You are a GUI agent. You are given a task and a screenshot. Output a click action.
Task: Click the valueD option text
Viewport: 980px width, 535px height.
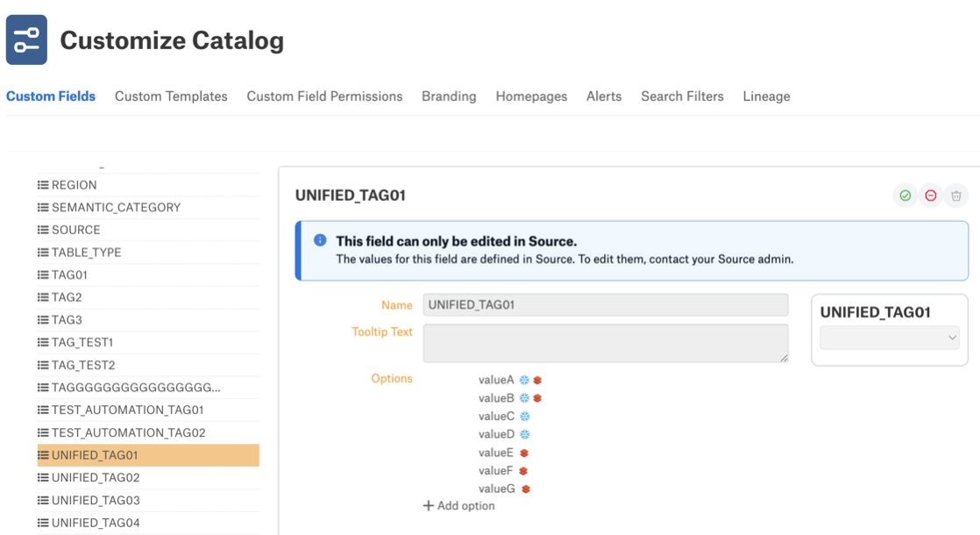(x=497, y=434)
